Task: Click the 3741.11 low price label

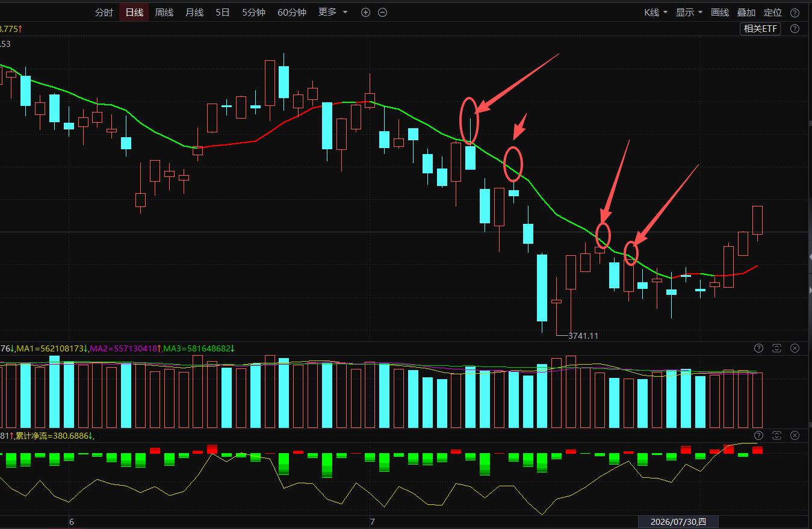Action: pyautogui.click(x=583, y=336)
